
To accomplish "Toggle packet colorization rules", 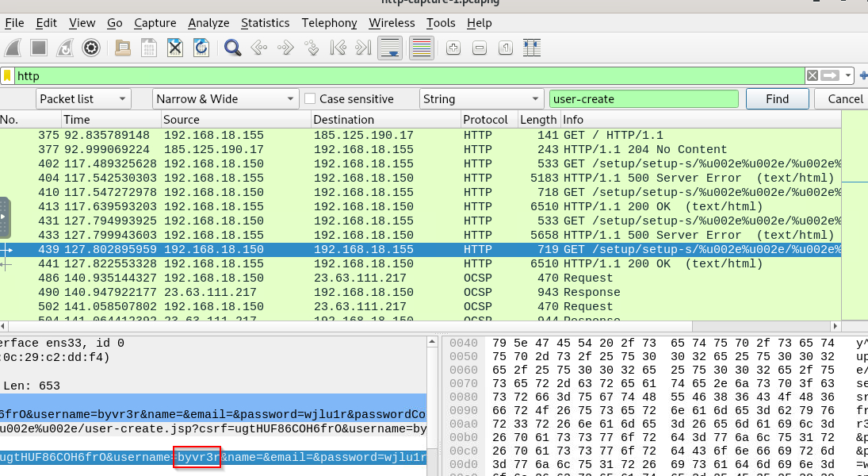I will tap(422, 48).
